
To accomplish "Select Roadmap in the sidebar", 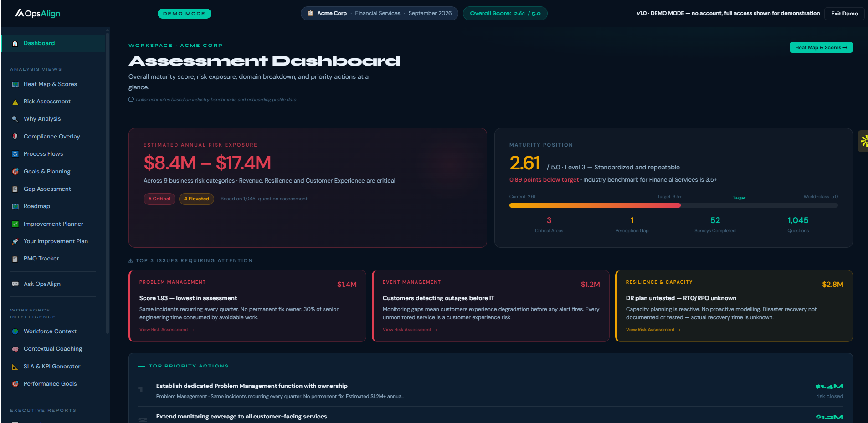I will pyautogui.click(x=54, y=206).
